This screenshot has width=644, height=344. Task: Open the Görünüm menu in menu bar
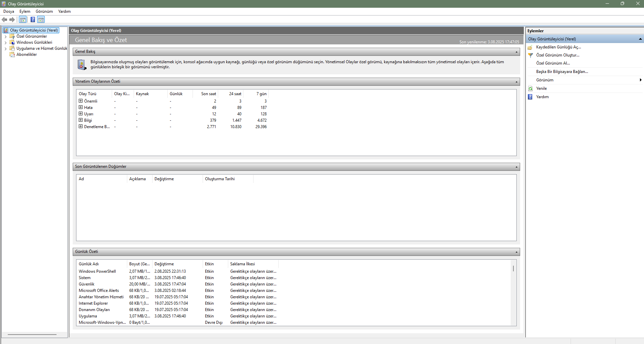coord(44,11)
